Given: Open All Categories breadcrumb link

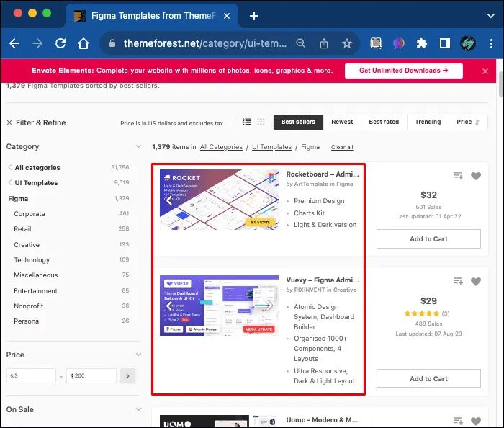Looking at the screenshot, I should [221, 147].
